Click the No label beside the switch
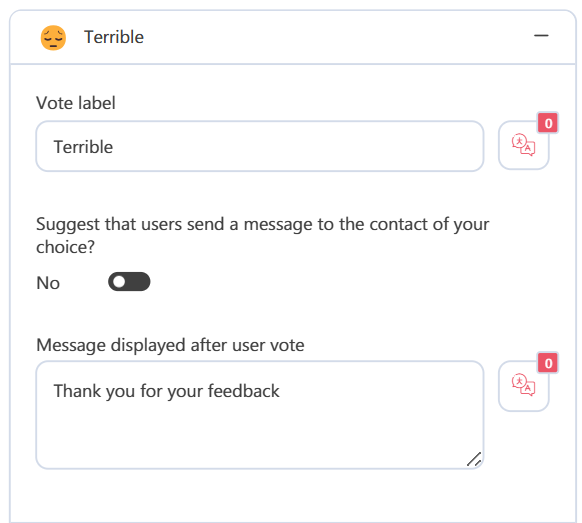This screenshot has height=523, width=582. tap(48, 283)
